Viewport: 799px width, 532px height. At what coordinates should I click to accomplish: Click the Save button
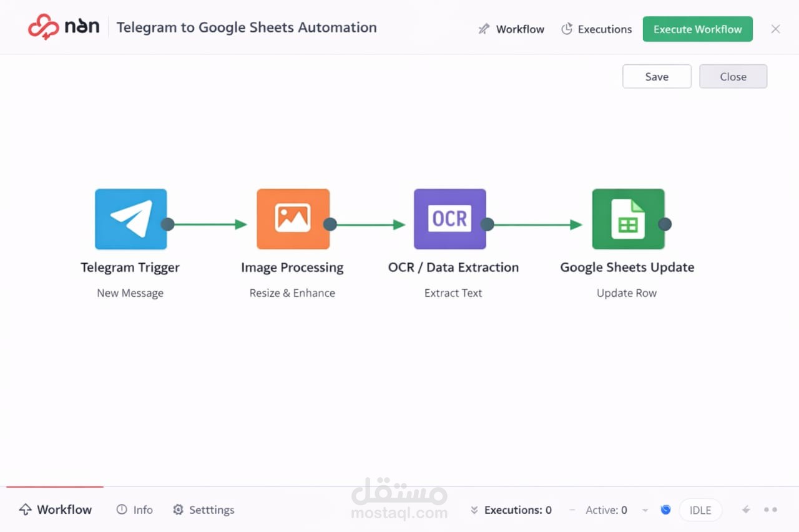pyautogui.click(x=657, y=76)
